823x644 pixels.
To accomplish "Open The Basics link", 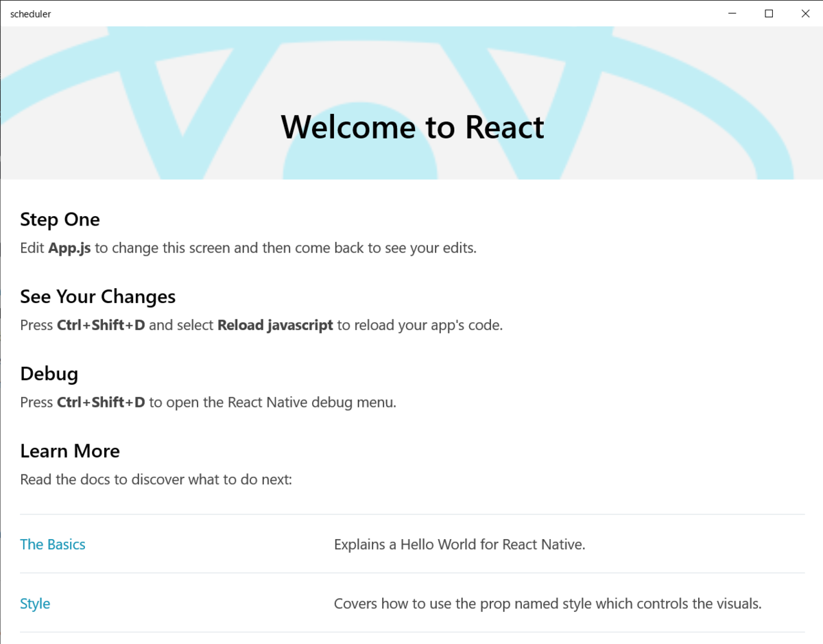I will 53,545.
